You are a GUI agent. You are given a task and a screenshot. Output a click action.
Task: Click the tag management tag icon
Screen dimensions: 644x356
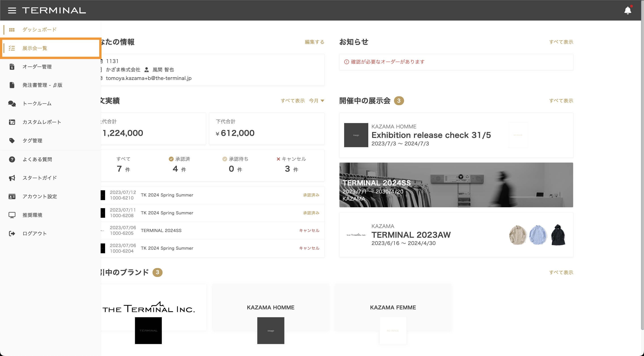(x=12, y=140)
